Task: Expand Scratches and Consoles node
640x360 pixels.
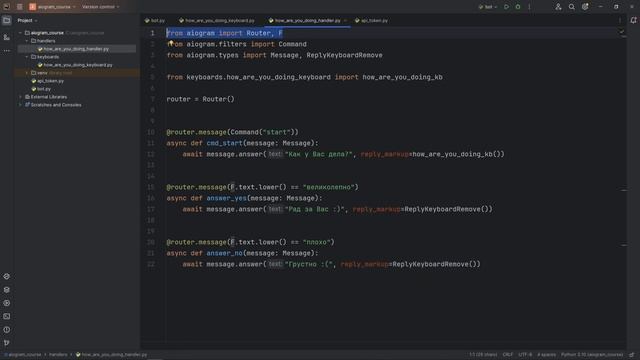Action: pos(20,105)
